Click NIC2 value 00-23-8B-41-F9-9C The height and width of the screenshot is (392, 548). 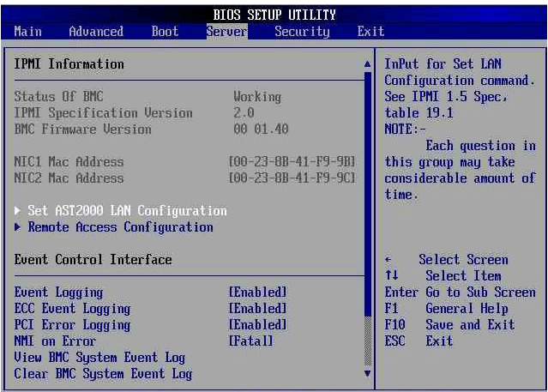tap(292, 178)
